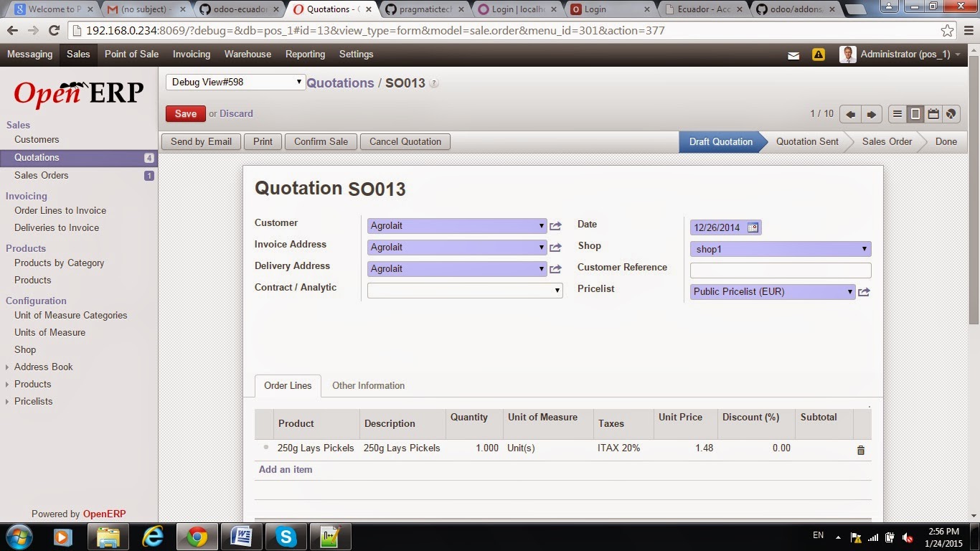This screenshot has width=980, height=551.
Task: Open Windows Explorer folder from the taskbar
Action: 108,537
